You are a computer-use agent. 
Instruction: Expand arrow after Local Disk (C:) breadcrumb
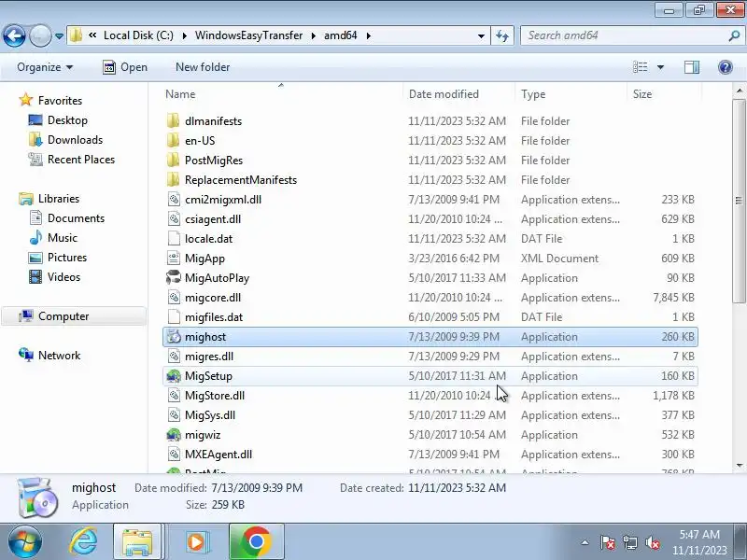[x=184, y=35]
